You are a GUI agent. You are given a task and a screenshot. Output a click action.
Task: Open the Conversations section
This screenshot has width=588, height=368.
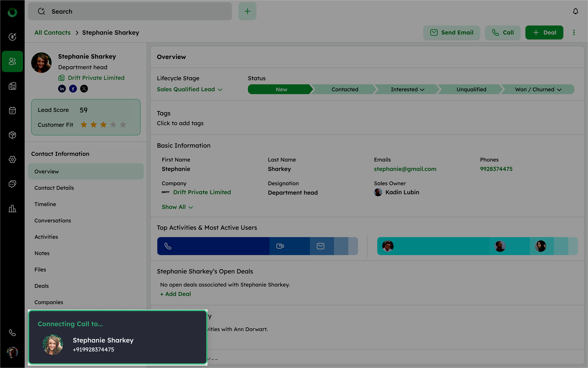(53, 220)
